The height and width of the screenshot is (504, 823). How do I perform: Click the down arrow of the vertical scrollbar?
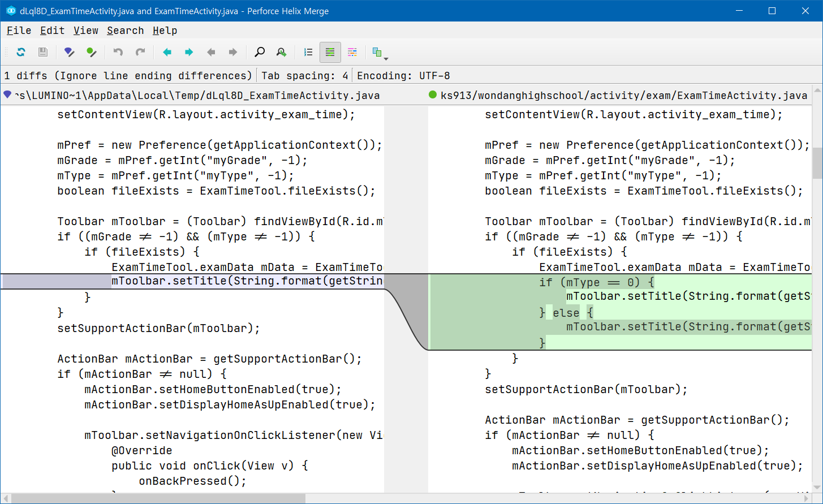tap(818, 487)
